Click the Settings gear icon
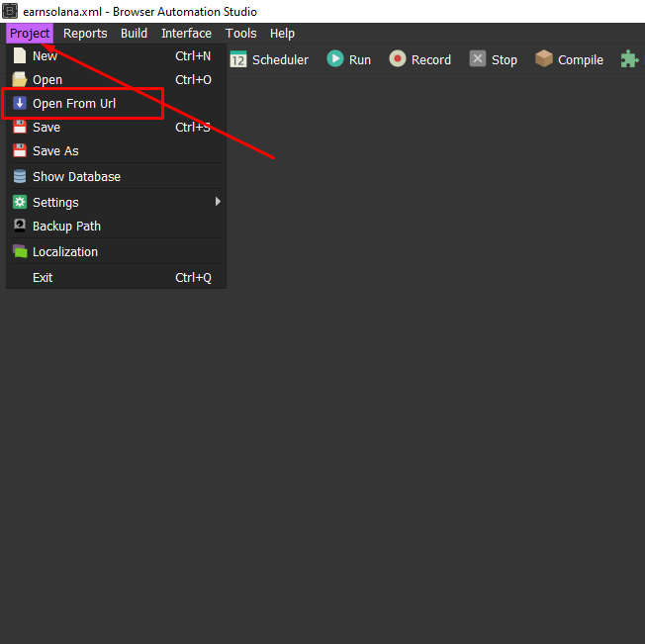 (x=20, y=202)
